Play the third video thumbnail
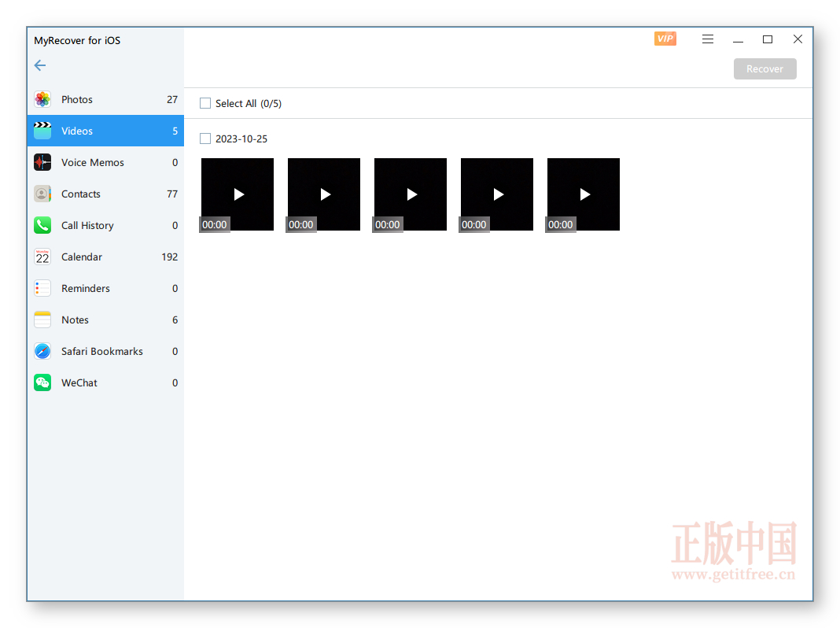840x628 pixels. point(411,194)
